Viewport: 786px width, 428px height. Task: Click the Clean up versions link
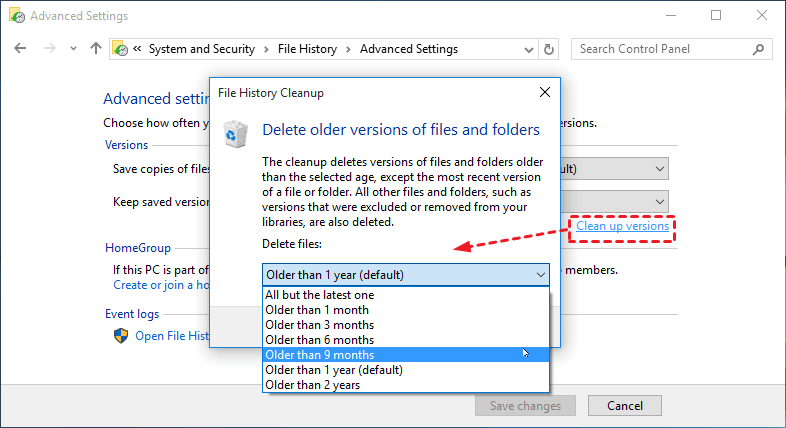coord(622,227)
